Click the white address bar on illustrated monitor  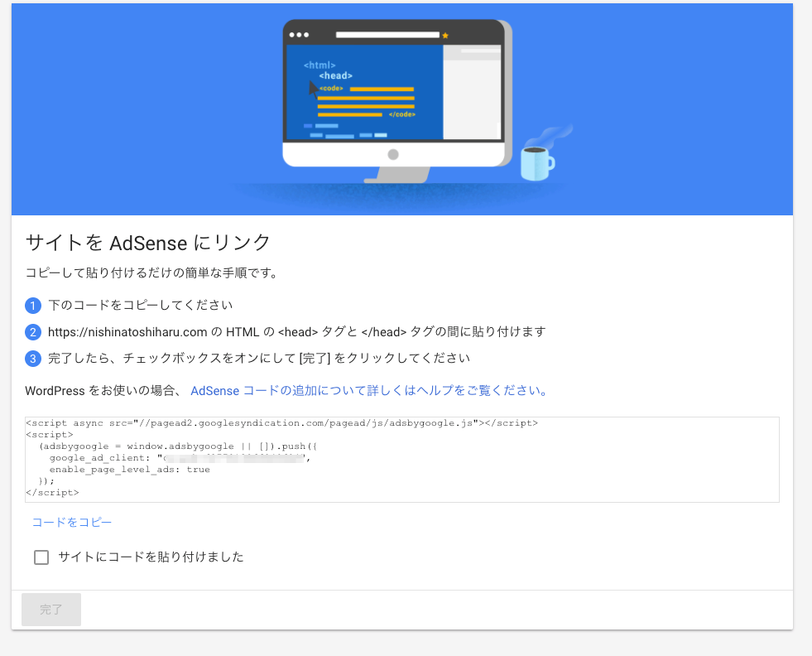(x=387, y=36)
